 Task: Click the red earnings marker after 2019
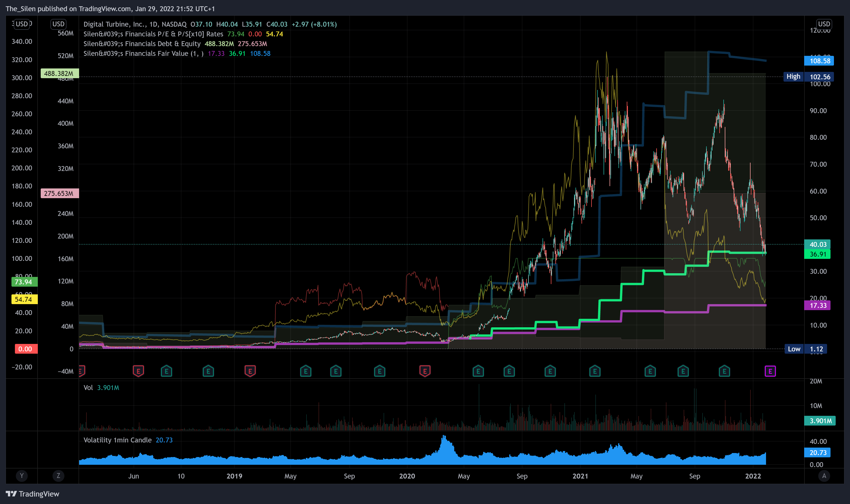pos(250,371)
